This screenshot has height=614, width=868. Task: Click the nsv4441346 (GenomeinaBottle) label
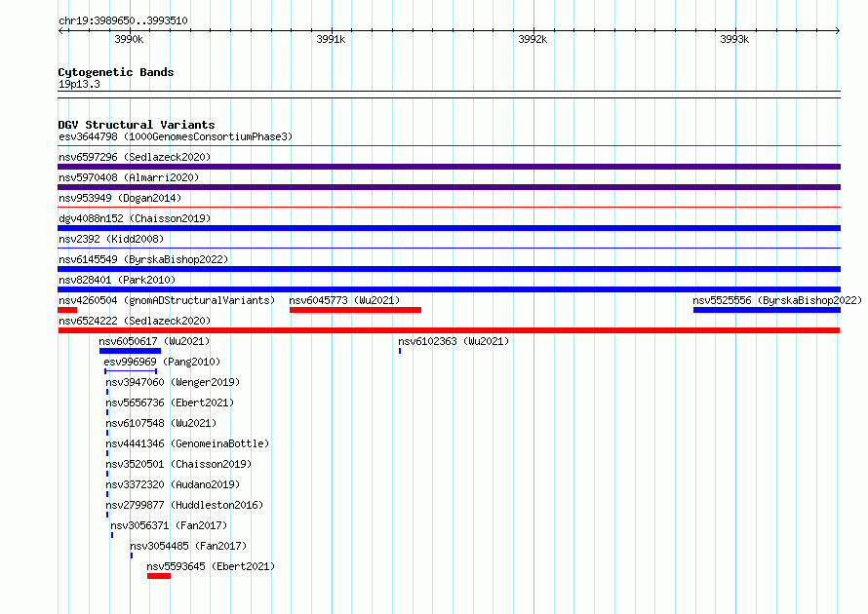(x=187, y=443)
